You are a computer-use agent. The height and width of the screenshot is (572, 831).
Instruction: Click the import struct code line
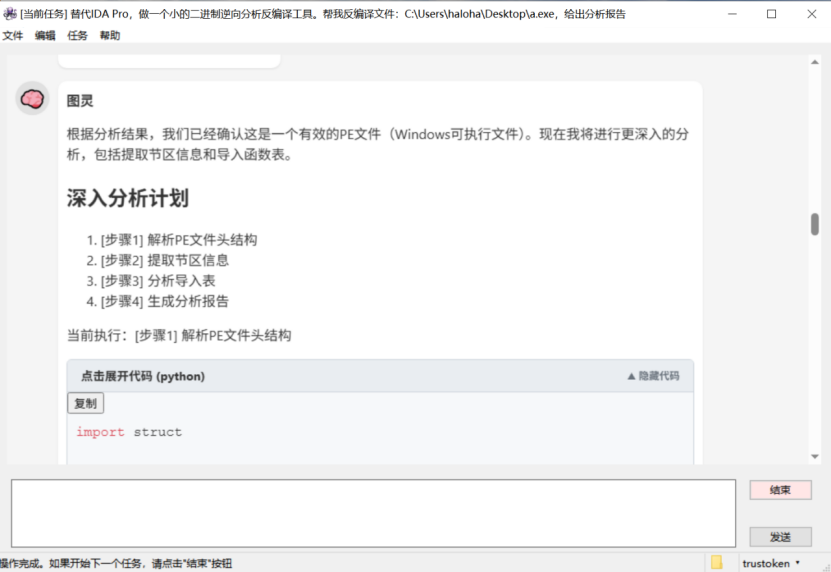coord(129,432)
